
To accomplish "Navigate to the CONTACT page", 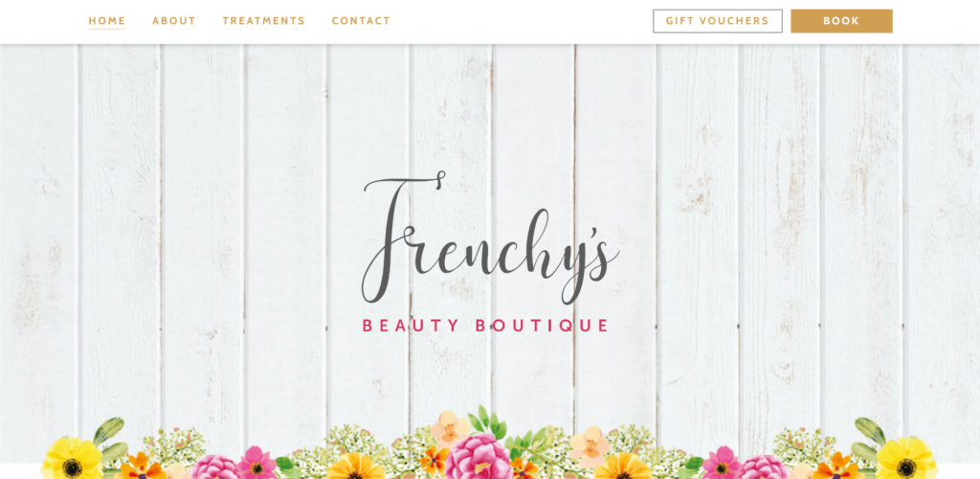I will 361,21.
